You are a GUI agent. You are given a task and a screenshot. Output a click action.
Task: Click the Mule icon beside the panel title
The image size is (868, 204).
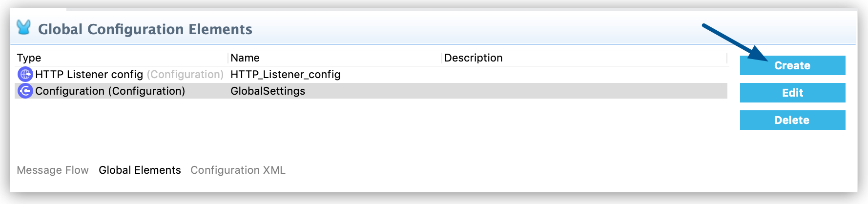click(x=23, y=28)
